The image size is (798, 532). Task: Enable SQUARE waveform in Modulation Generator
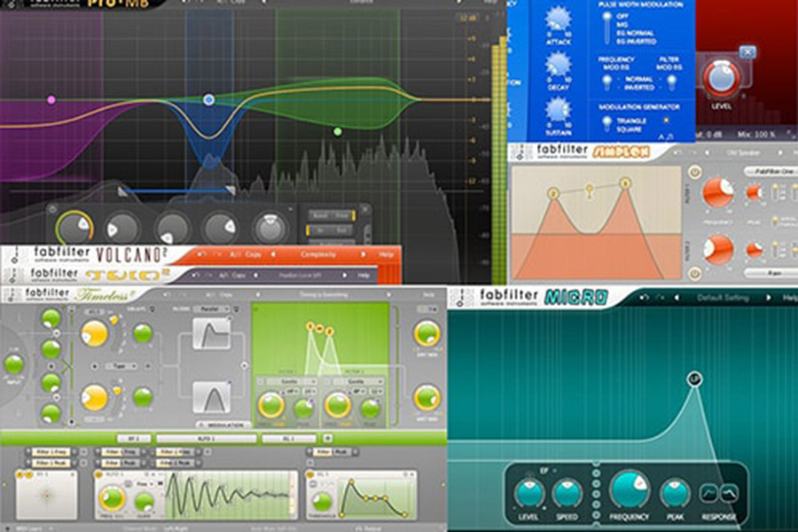click(x=630, y=129)
